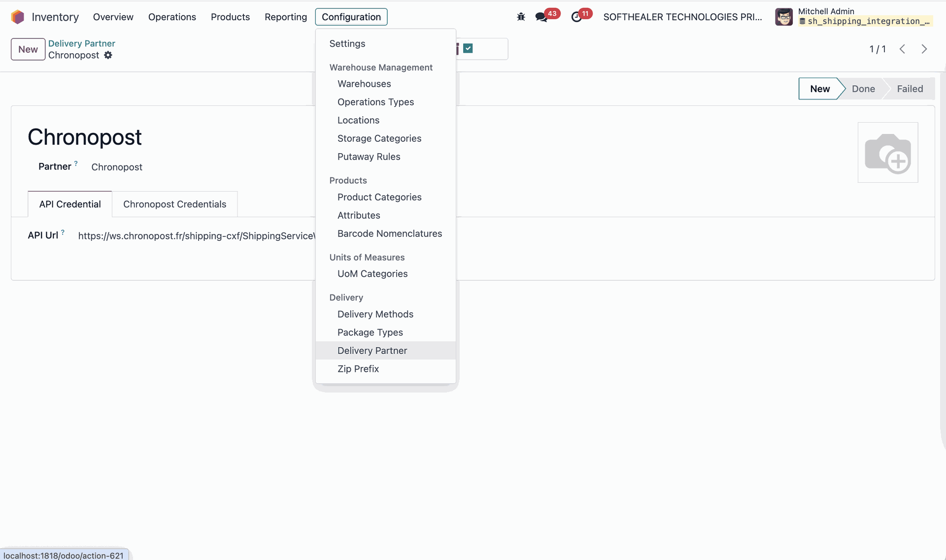Go to previous record arrow
The width and height of the screenshot is (946, 560).
pyautogui.click(x=902, y=49)
